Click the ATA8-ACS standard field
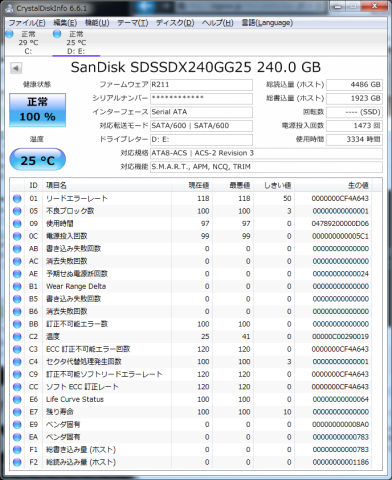Viewport: 392px width, 480px height. tap(266, 153)
